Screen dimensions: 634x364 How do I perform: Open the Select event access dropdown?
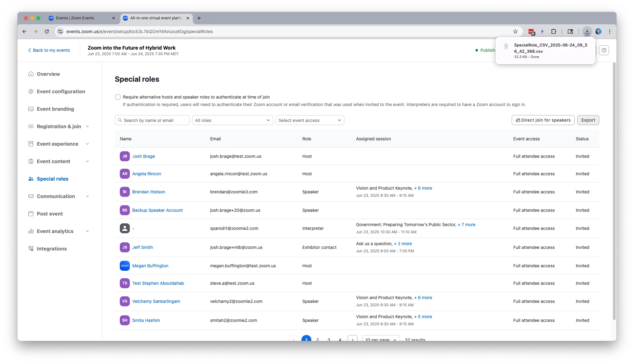click(310, 120)
